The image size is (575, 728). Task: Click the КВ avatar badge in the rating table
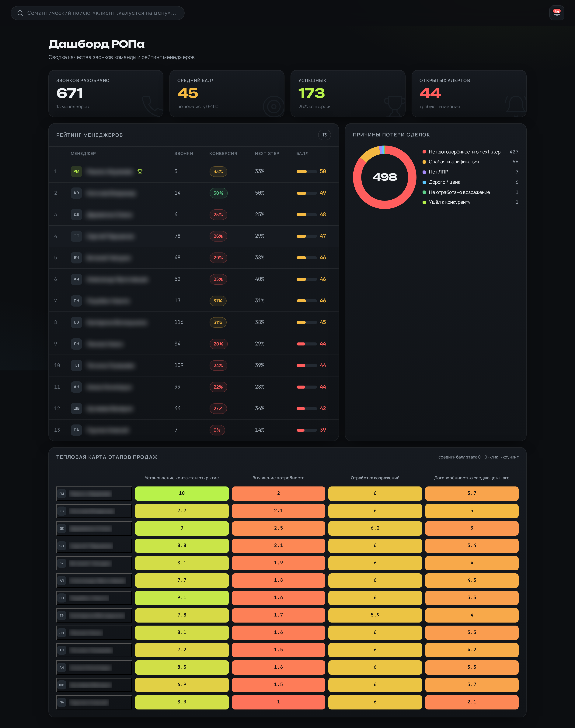pyautogui.click(x=76, y=193)
